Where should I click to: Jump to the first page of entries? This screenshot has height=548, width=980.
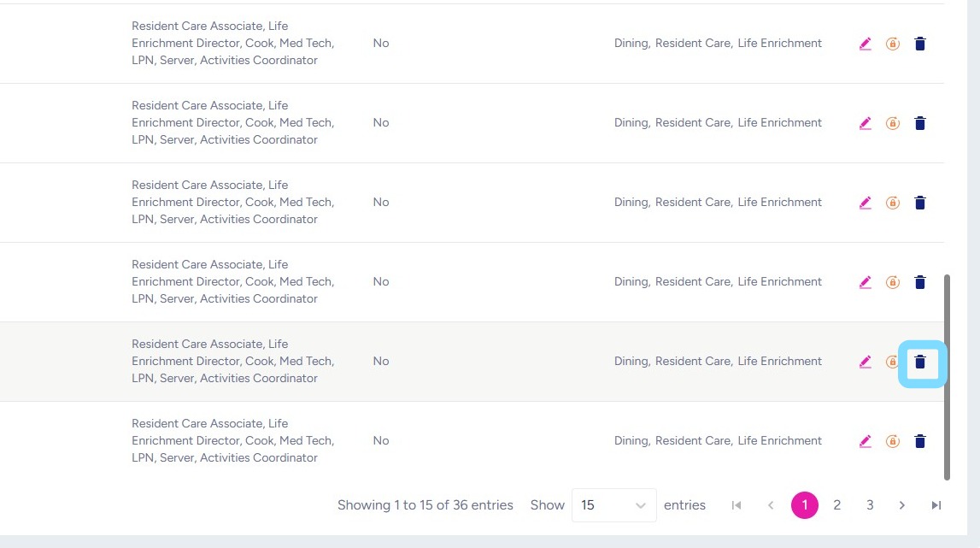pos(736,505)
